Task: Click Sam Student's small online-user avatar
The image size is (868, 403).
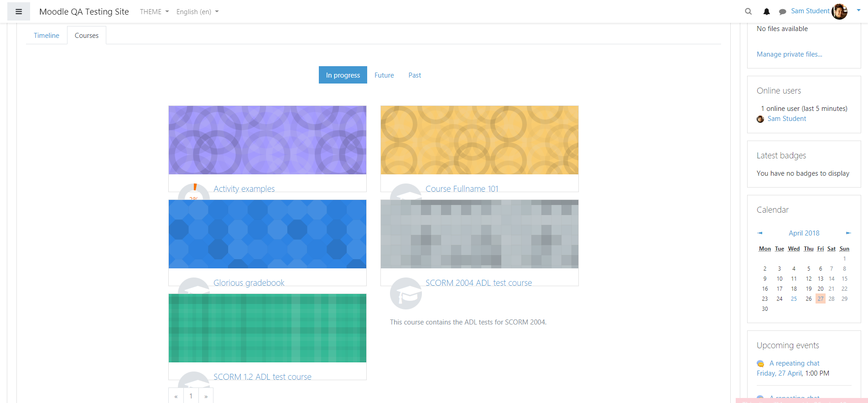Action: (x=760, y=119)
